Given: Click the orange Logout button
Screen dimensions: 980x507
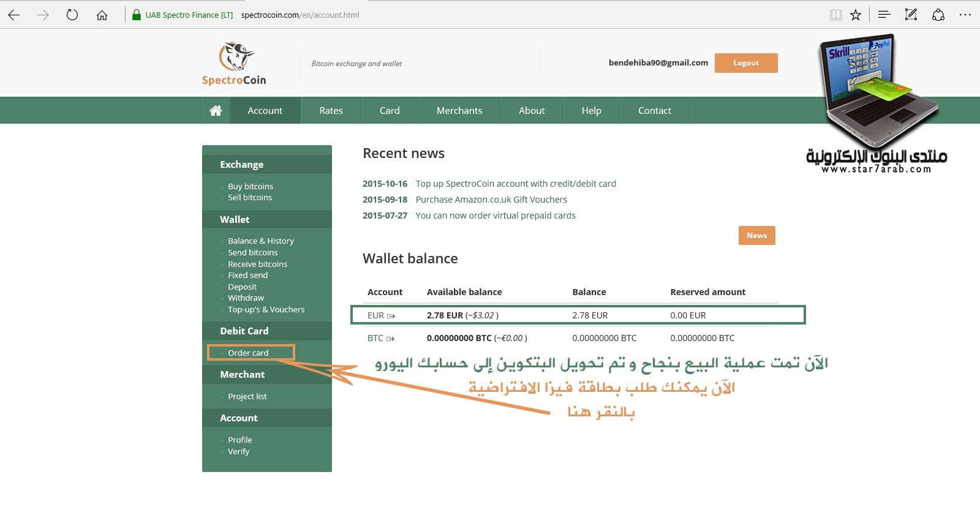Looking at the screenshot, I should click(746, 63).
